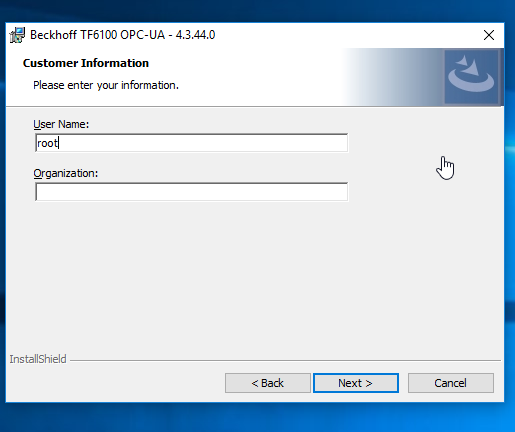Click the separator line beside InstallShield
This screenshot has height=432, width=515.
point(285,360)
